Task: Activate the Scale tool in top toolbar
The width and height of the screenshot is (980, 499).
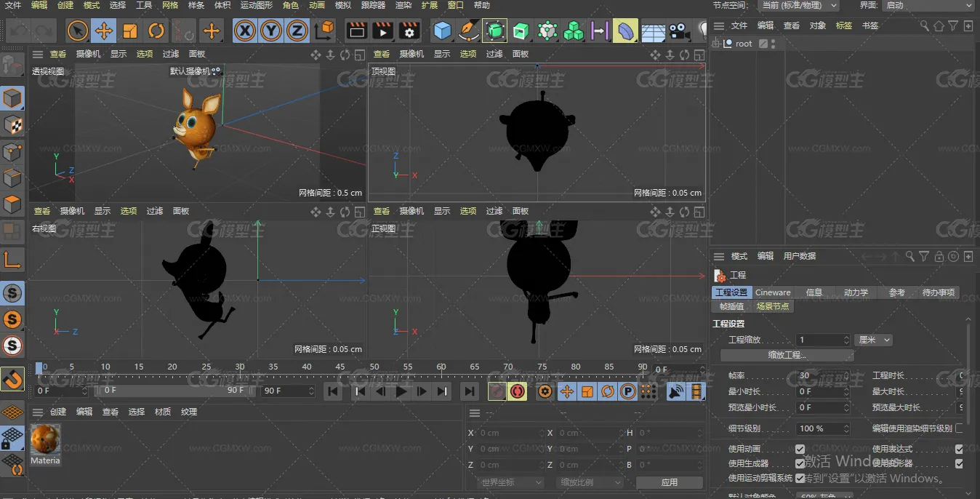Action: [130, 31]
